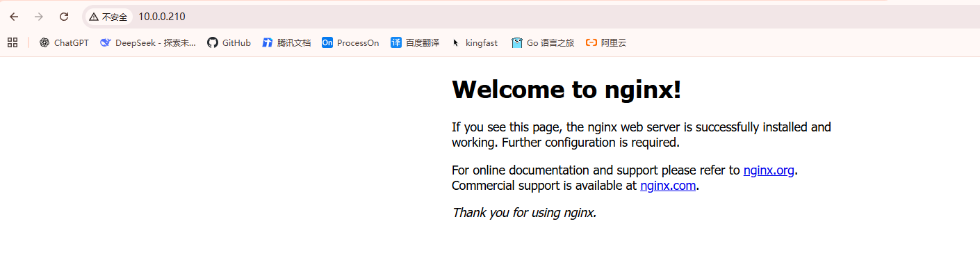980x258 pixels.
Task: Go back to the previous page
Action: coord(14,17)
